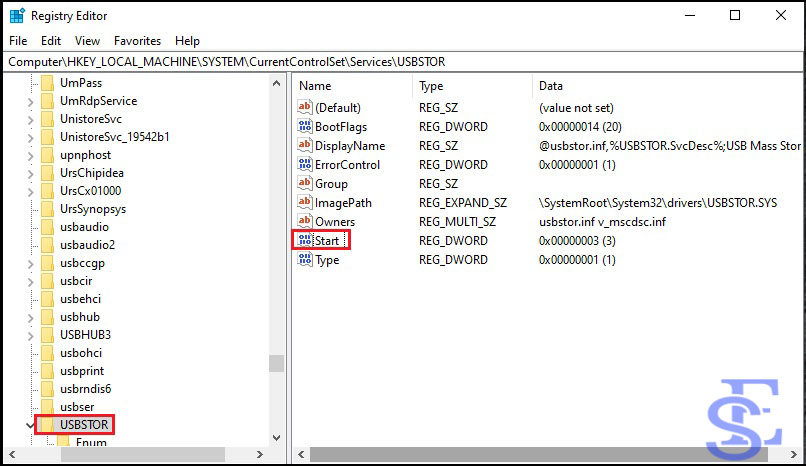Open the Favorites menu
Viewport: 806px width, 466px height.
(x=137, y=41)
